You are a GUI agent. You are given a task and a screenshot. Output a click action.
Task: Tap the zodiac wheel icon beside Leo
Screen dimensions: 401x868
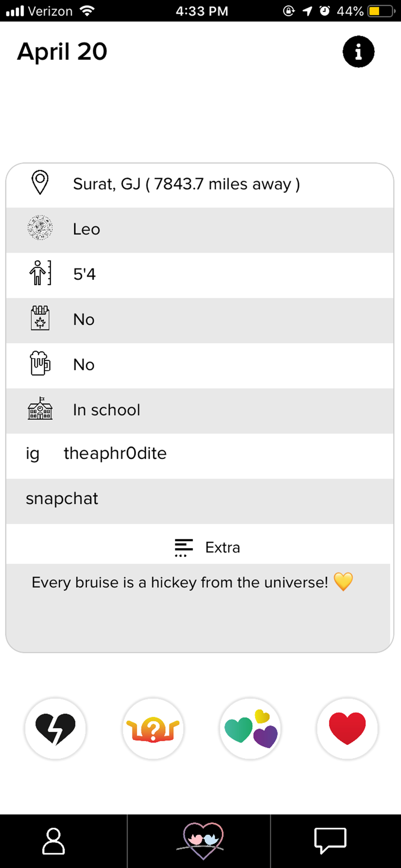point(40,228)
